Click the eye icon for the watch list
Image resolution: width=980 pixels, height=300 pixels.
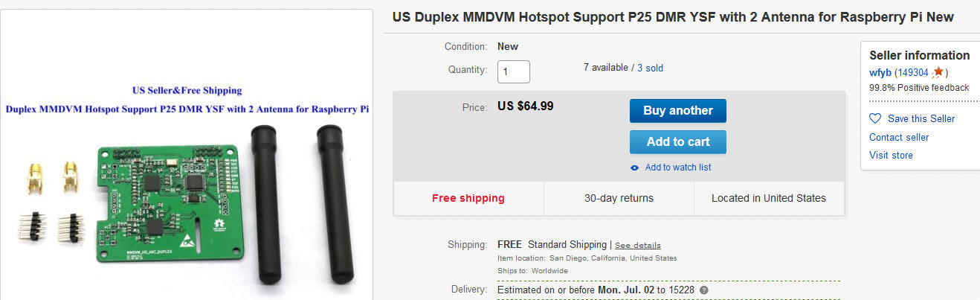pos(634,167)
